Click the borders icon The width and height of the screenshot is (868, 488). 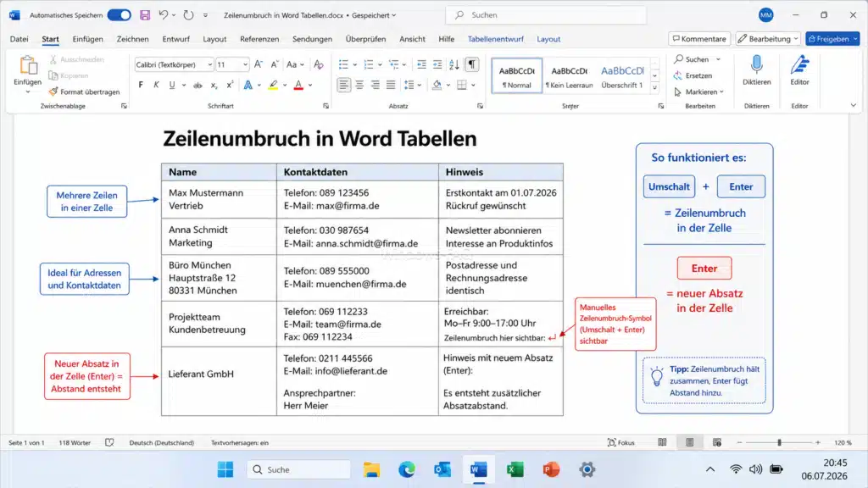click(462, 85)
